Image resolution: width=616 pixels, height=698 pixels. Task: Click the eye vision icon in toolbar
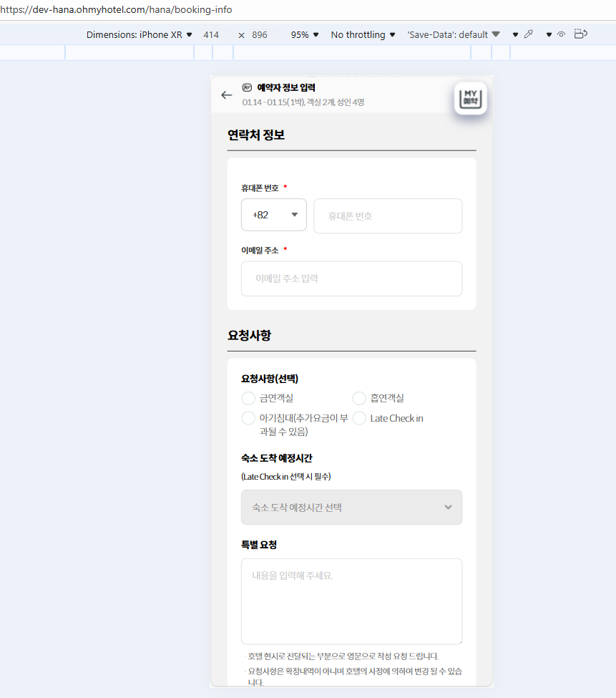pos(562,34)
